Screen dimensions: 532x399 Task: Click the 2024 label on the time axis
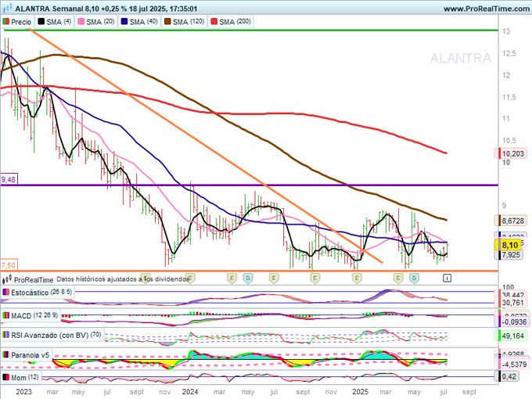(189, 392)
